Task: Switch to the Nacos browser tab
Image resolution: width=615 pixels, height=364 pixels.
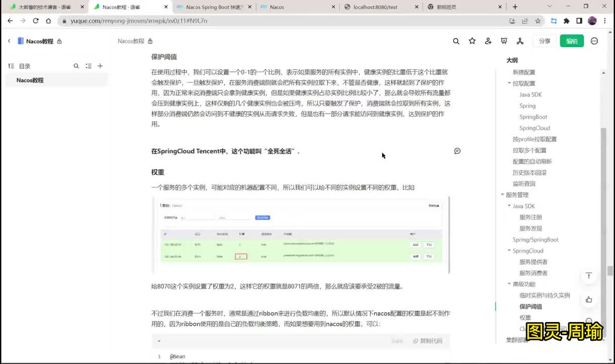Action: pos(296,7)
